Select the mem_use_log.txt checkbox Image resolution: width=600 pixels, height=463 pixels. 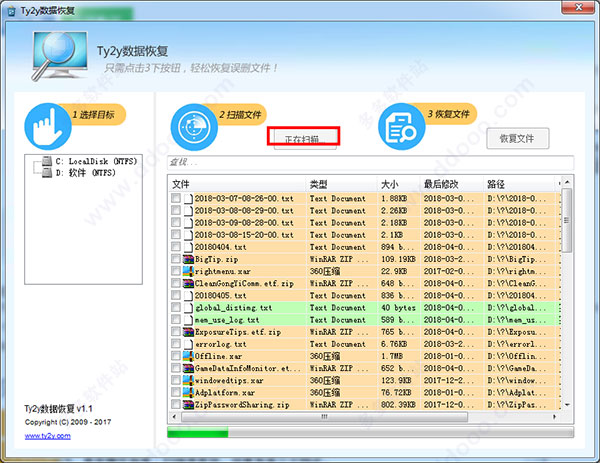click(x=176, y=320)
